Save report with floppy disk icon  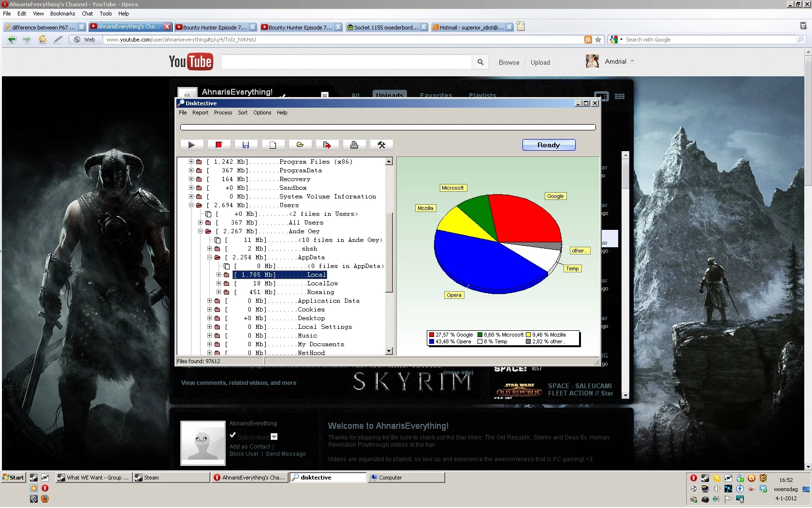(246, 145)
